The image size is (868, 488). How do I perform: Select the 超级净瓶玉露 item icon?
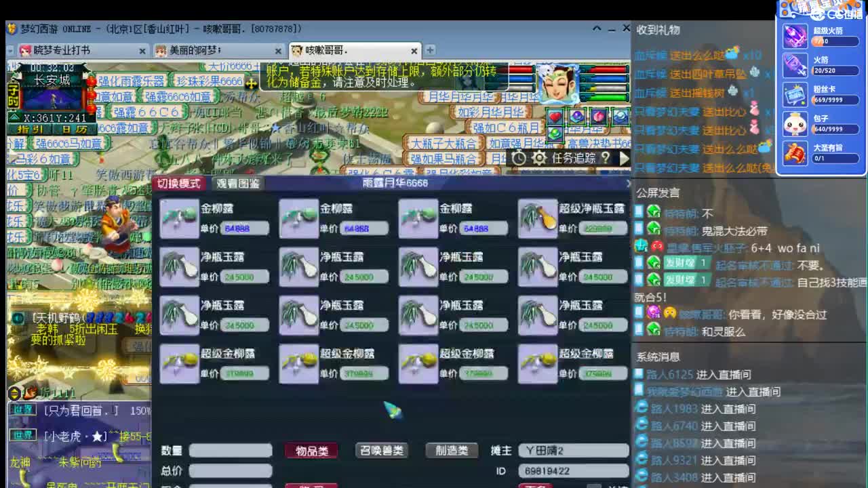(538, 218)
